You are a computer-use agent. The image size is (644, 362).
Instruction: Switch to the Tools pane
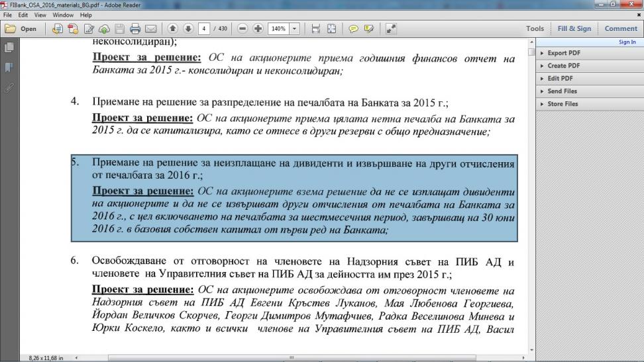(535, 28)
